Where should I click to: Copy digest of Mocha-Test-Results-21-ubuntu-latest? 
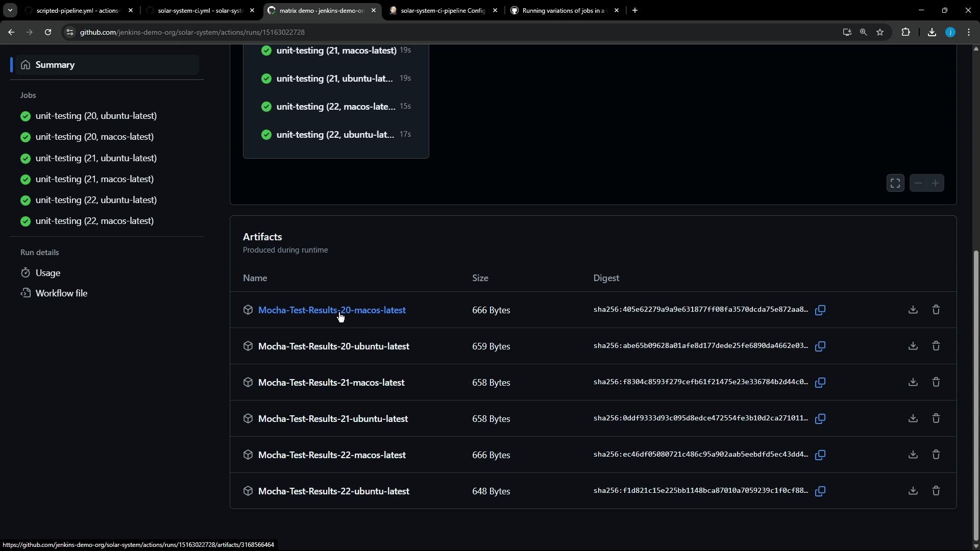820,419
